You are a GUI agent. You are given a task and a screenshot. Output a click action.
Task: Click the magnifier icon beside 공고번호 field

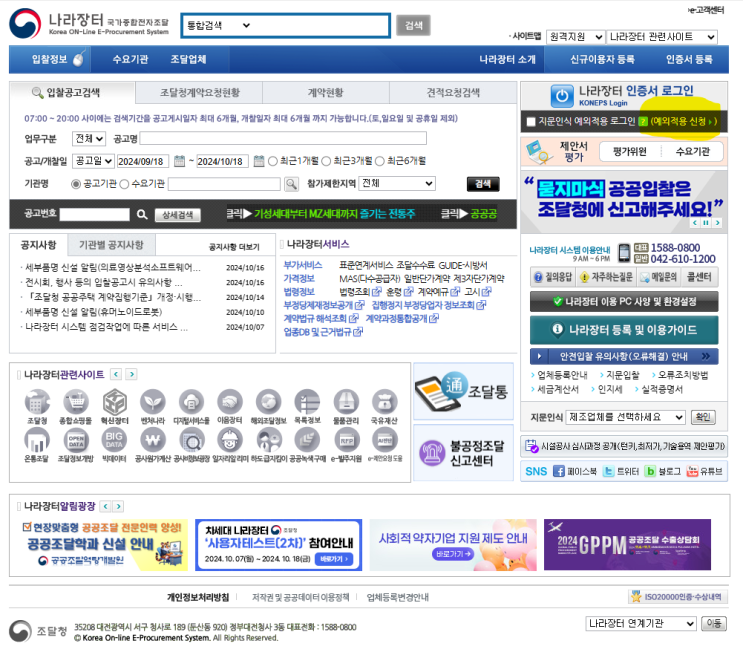coord(142,215)
